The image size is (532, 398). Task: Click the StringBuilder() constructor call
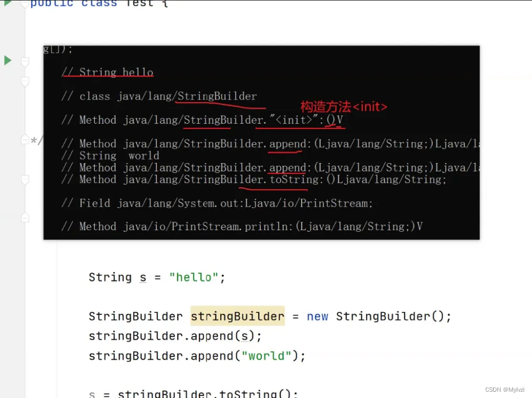tap(389, 316)
